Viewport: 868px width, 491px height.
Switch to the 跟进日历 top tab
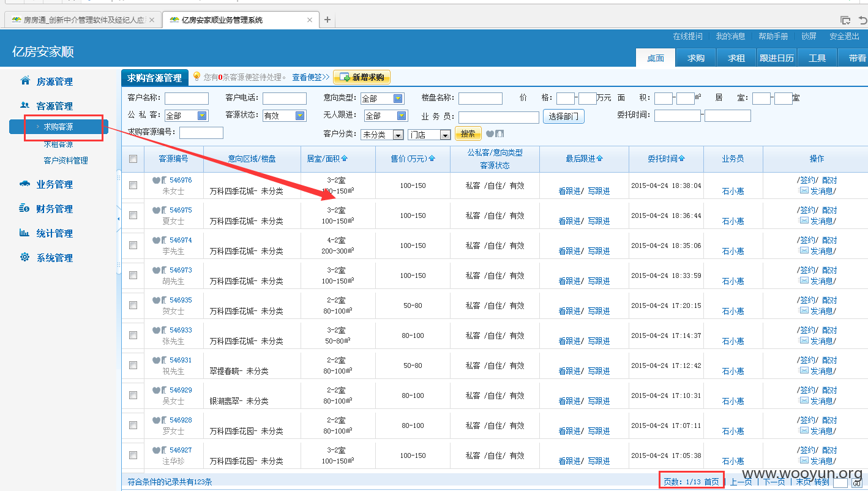(x=777, y=58)
